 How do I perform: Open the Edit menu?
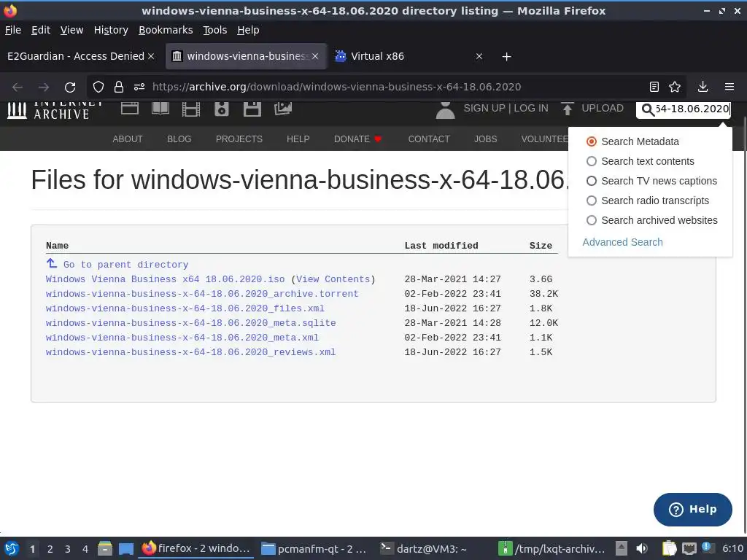pos(41,30)
